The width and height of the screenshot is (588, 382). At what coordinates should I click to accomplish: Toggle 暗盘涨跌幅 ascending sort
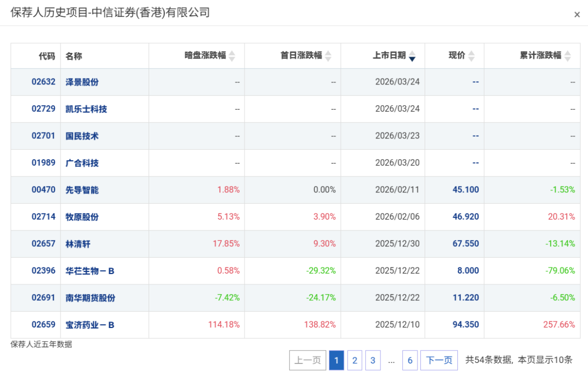[231, 52]
